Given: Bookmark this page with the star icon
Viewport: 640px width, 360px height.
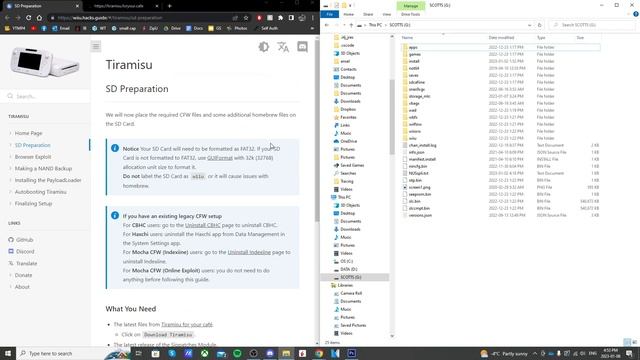Looking at the screenshot, I should tap(246, 18).
